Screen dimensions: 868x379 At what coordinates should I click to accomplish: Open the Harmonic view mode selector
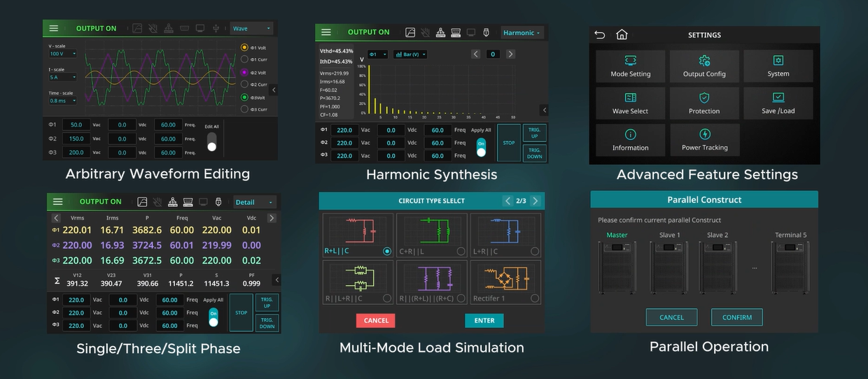524,33
